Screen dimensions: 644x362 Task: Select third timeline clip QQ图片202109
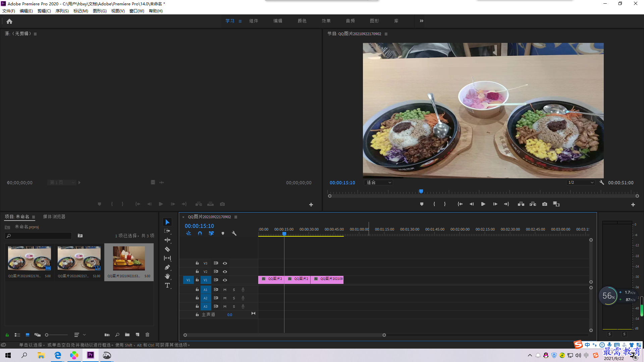click(327, 279)
